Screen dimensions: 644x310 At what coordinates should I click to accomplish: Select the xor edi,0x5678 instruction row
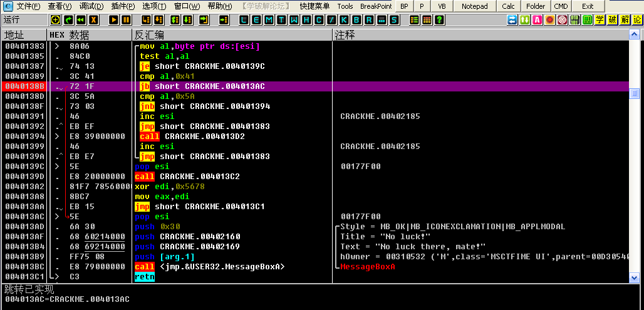coord(315,187)
